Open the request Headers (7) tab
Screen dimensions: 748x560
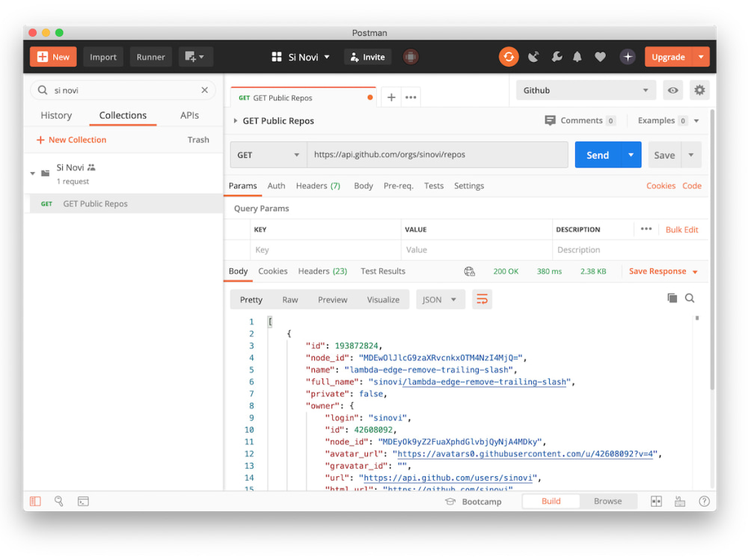(x=318, y=186)
